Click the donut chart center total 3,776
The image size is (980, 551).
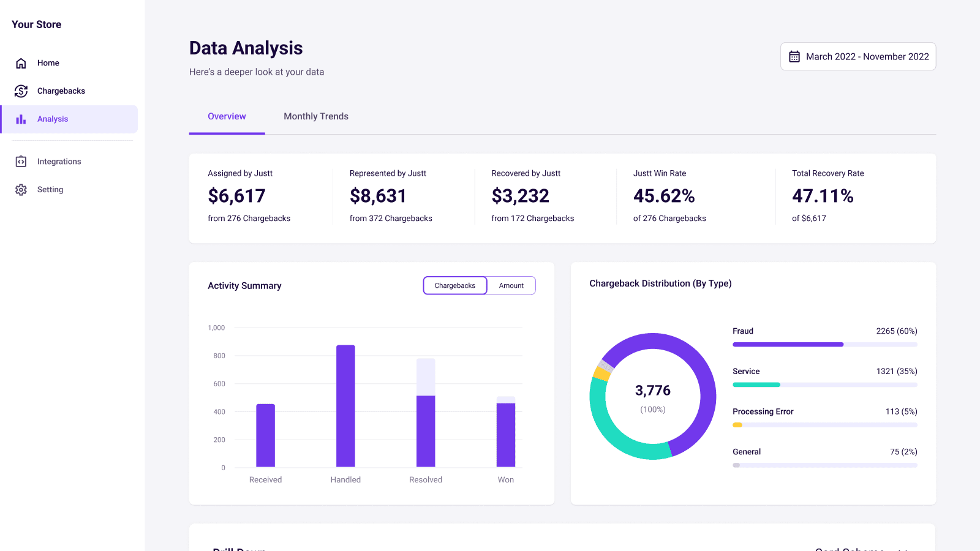click(652, 391)
